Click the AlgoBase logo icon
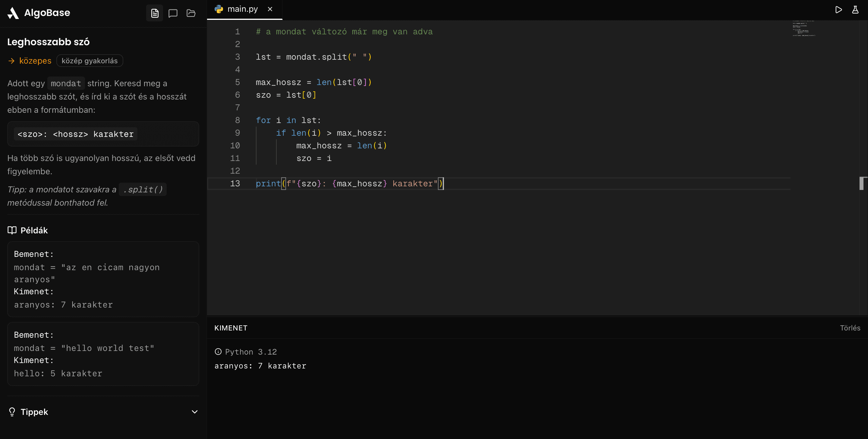Image resolution: width=868 pixels, height=439 pixels. (13, 13)
